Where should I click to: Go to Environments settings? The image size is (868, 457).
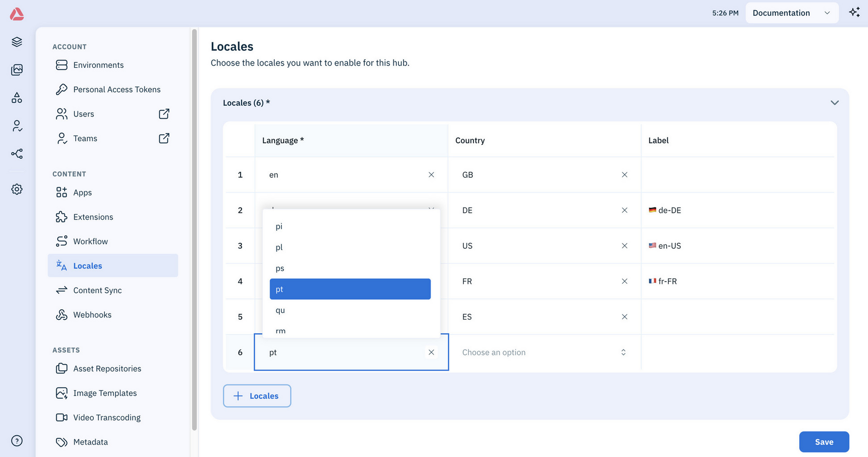[113, 65]
